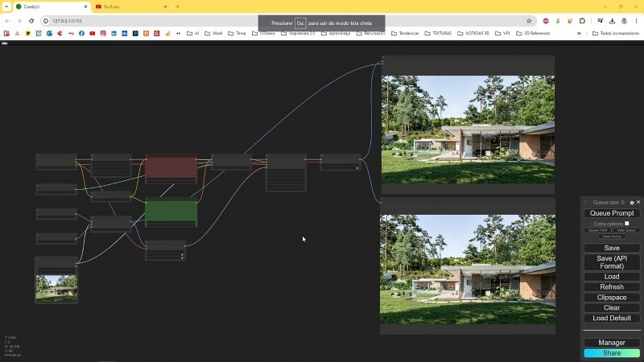
Task: Reload the page with browser refresh icon
Action: 31,20
